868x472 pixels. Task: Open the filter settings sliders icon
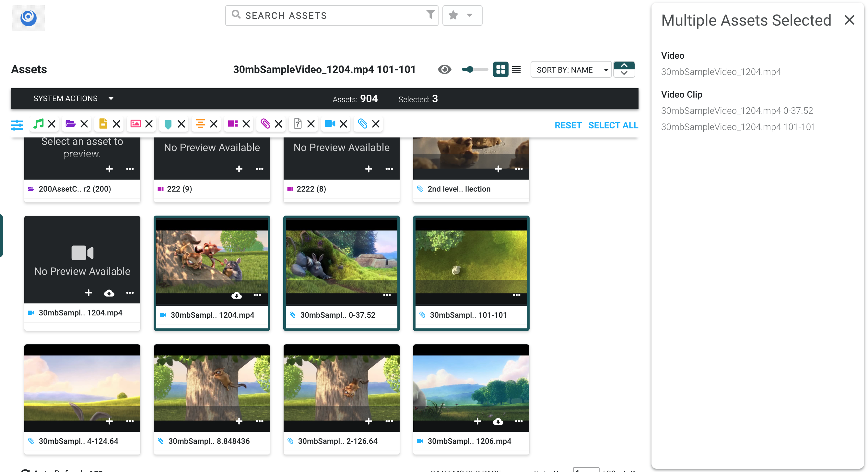(17, 125)
